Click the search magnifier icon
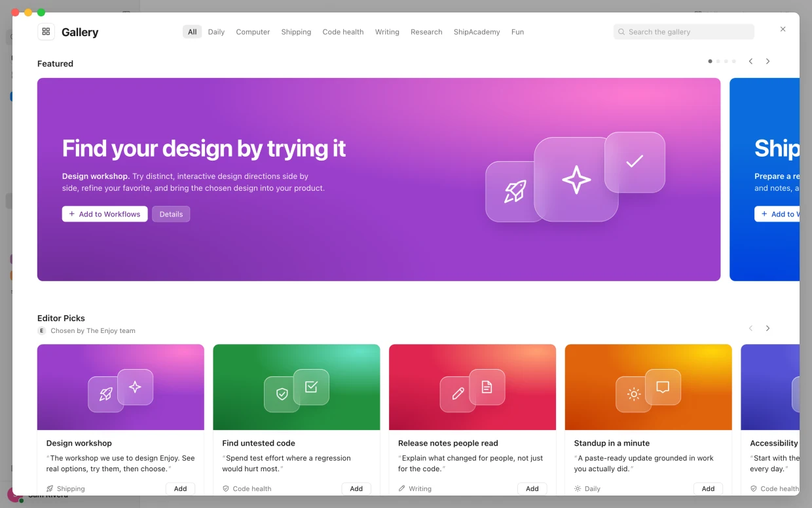Viewport: 812px width, 508px height. pos(621,31)
